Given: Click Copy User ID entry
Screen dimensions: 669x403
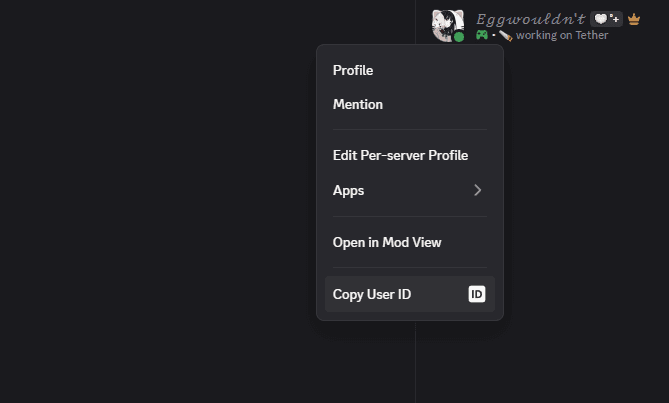Looking at the screenshot, I should (x=410, y=294).
